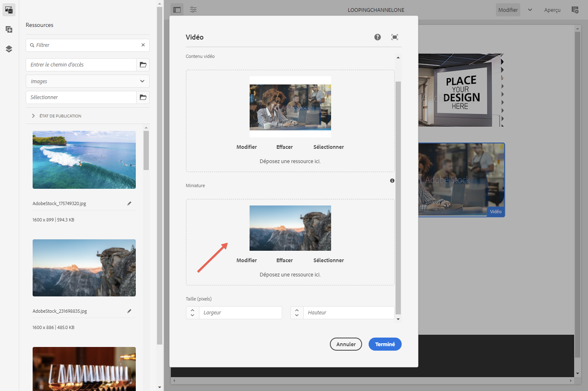Click the Hauteur stepper arrows
This screenshot has height=391, width=588.
tap(297, 313)
